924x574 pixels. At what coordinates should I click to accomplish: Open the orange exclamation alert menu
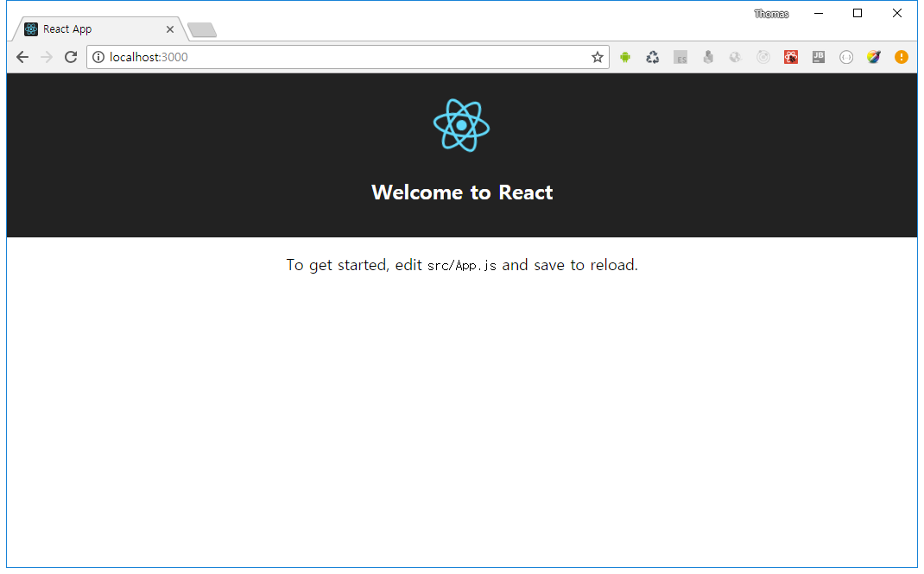tap(901, 57)
